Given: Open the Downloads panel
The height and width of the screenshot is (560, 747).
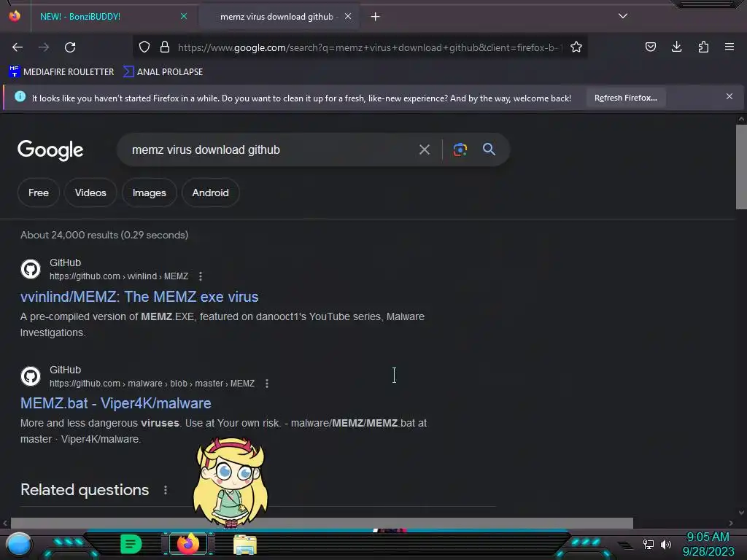Looking at the screenshot, I should pyautogui.click(x=676, y=47).
